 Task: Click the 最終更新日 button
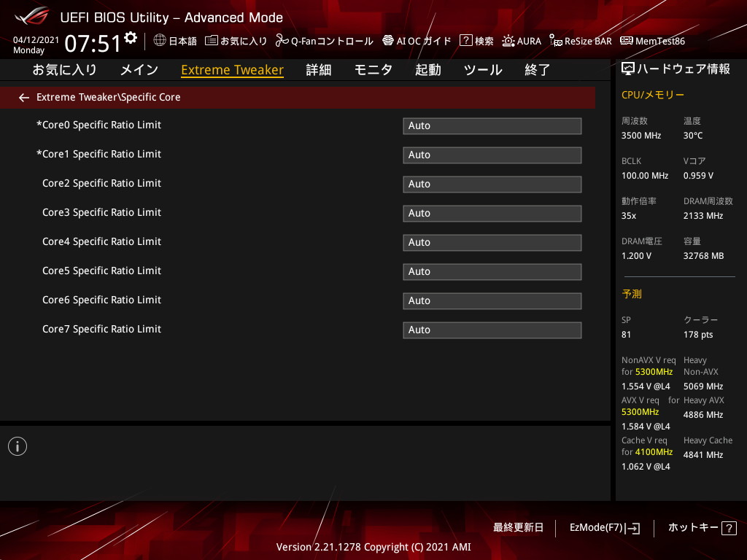(x=518, y=528)
